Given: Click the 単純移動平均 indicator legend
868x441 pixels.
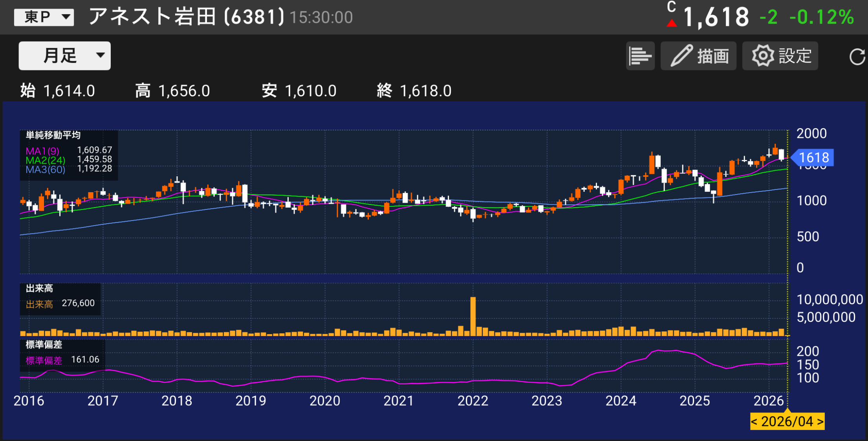Looking at the screenshot, I should coord(53,135).
